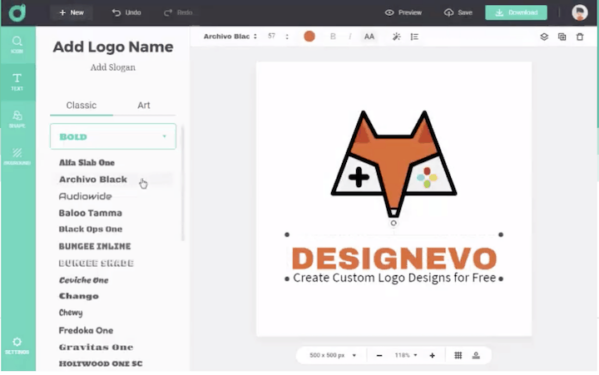The image size is (599, 375).
Task: Select the fox icon on canvas
Action: click(x=393, y=164)
